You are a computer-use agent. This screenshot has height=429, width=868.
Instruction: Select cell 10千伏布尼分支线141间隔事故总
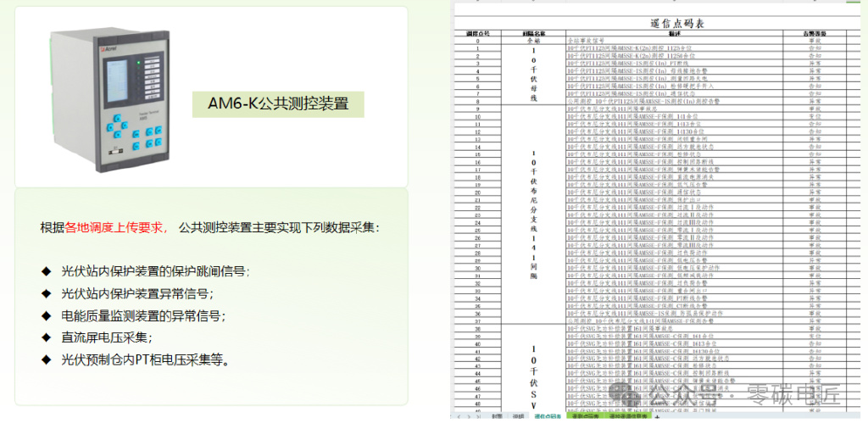coord(674,109)
